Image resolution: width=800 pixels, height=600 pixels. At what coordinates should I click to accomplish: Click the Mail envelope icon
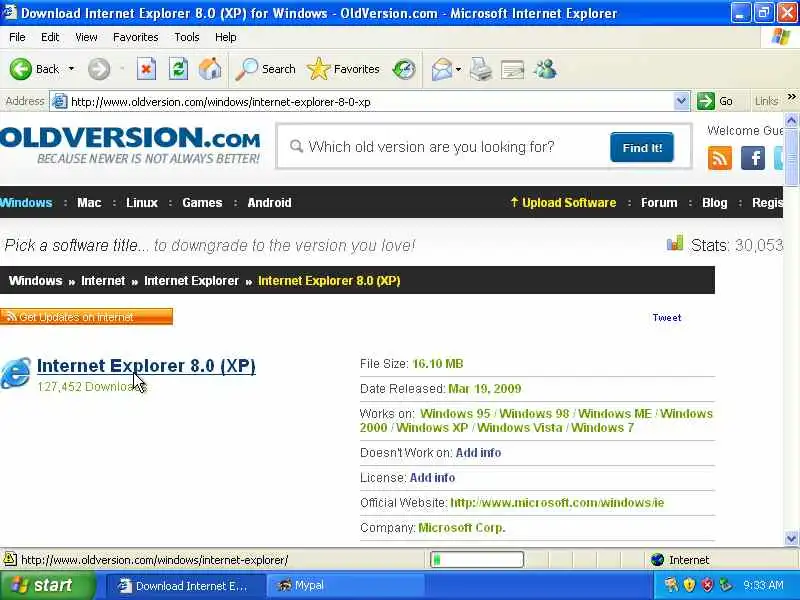point(442,69)
